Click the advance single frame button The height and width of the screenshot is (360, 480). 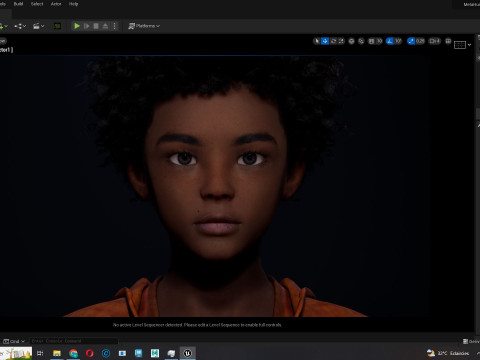click(87, 26)
